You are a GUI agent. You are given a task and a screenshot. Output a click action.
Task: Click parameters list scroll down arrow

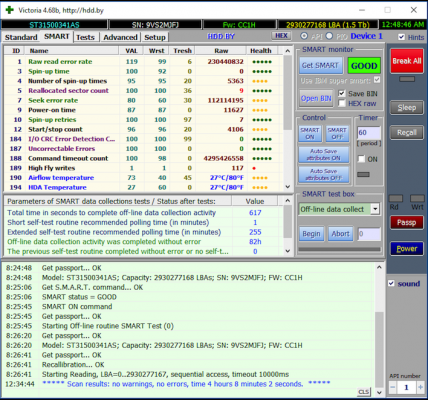tap(288, 251)
